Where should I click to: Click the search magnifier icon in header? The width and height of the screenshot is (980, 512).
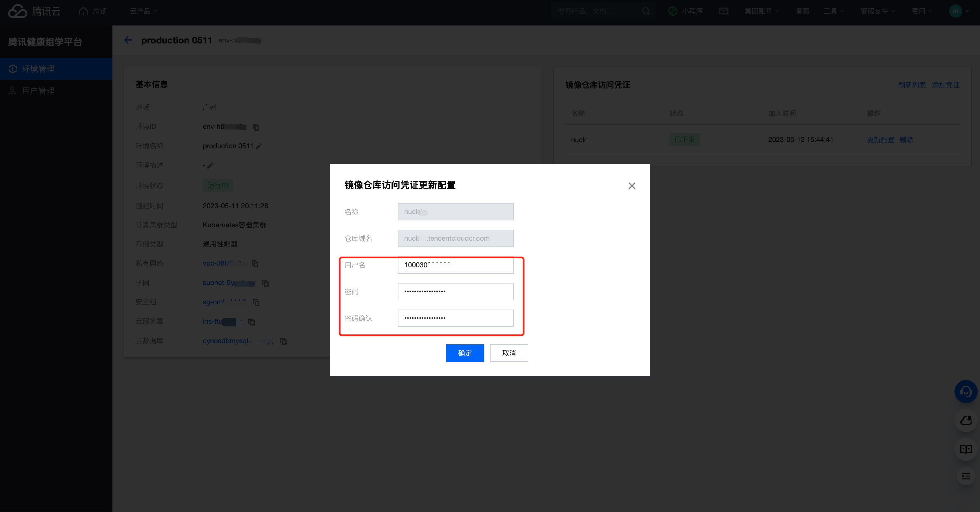tap(646, 11)
